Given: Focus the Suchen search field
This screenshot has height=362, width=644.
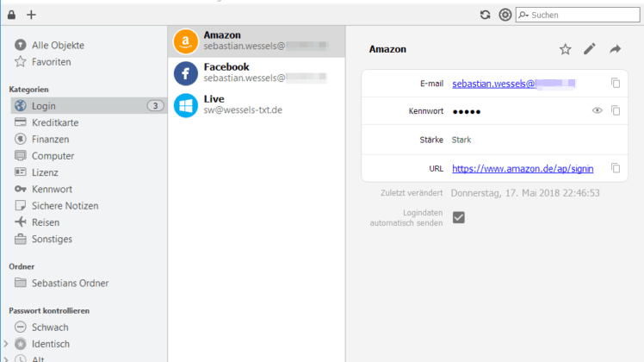Looking at the screenshot, I should pos(578,15).
